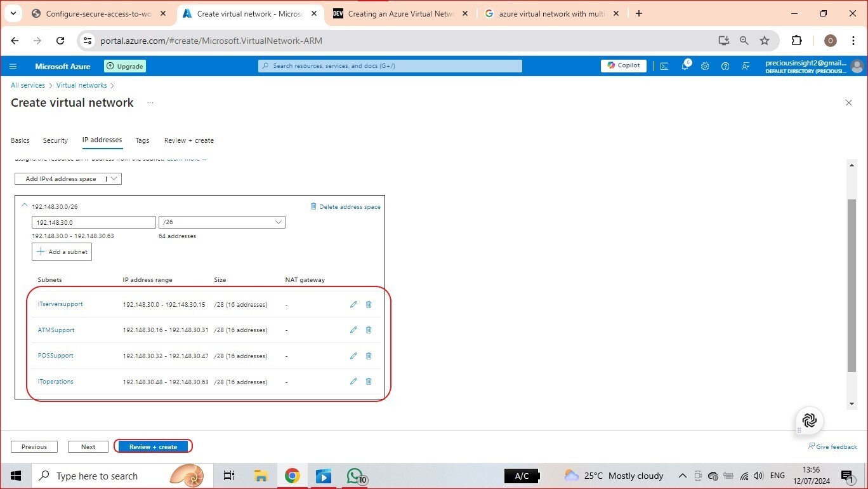The height and width of the screenshot is (489, 868).
Task: Open the Azure notifications bell
Action: (x=685, y=65)
